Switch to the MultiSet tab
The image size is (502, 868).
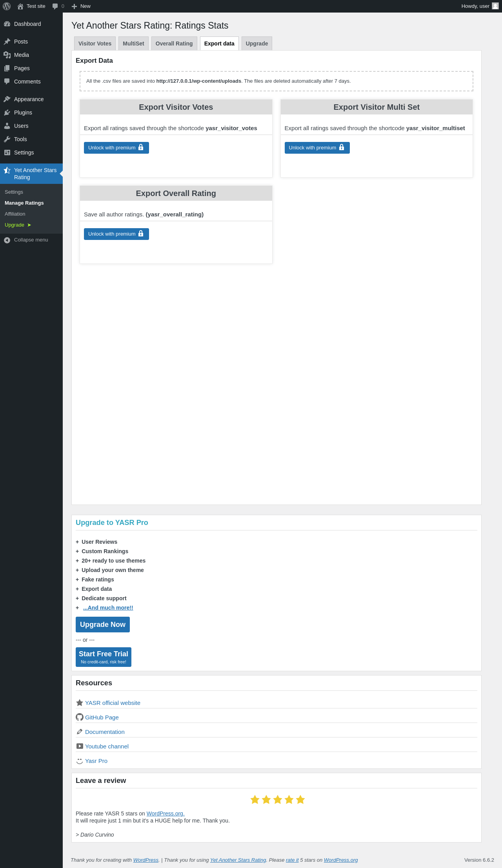[x=133, y=44]
